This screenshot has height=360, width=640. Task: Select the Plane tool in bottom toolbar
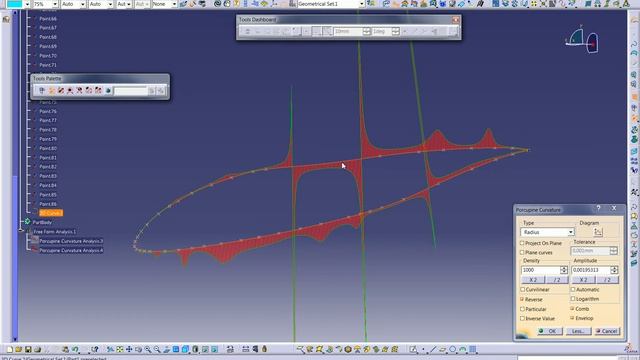442,349
